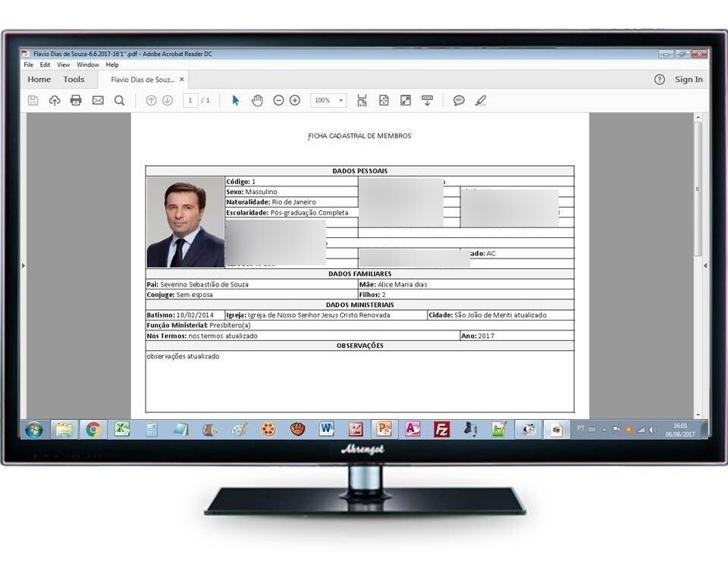Expand the left navigation pane arrow
The height and width of the screenshot is (579, 728).
[23, 266]
